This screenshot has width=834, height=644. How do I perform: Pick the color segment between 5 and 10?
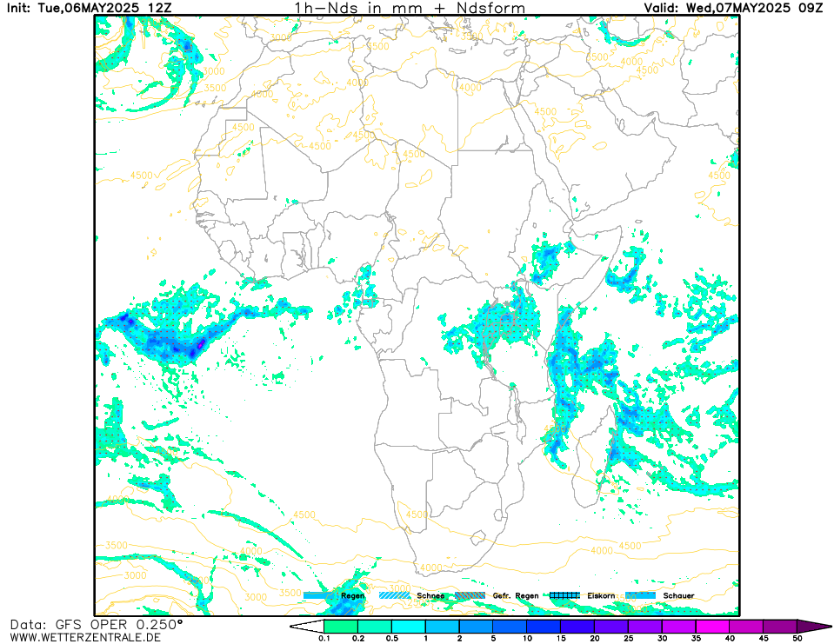pyautogui.click(x=510, y=627)
